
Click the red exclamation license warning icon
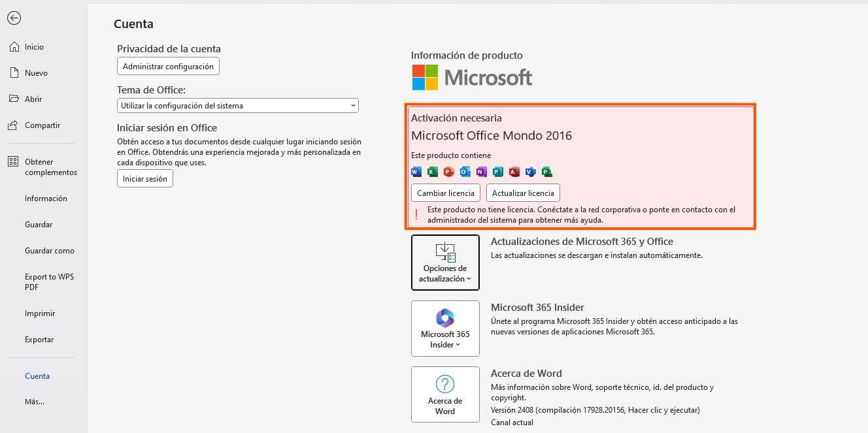point(417,214)
